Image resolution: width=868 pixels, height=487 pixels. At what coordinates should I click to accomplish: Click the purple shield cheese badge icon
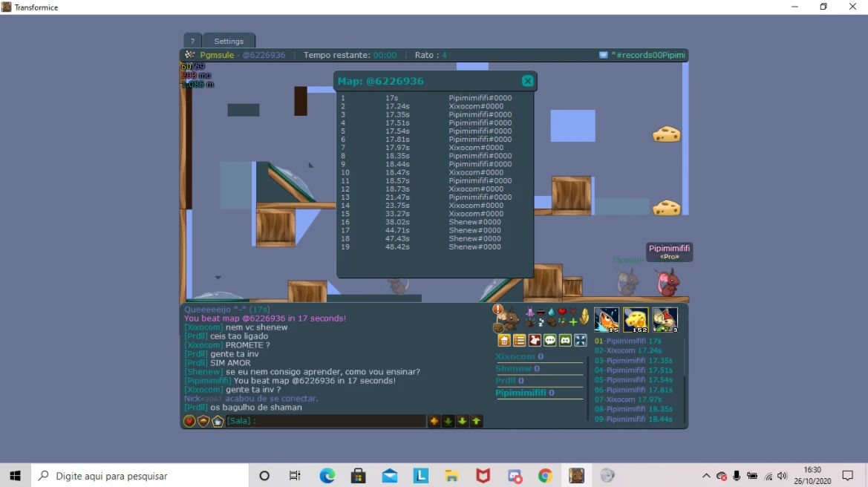tap(203, 421)
